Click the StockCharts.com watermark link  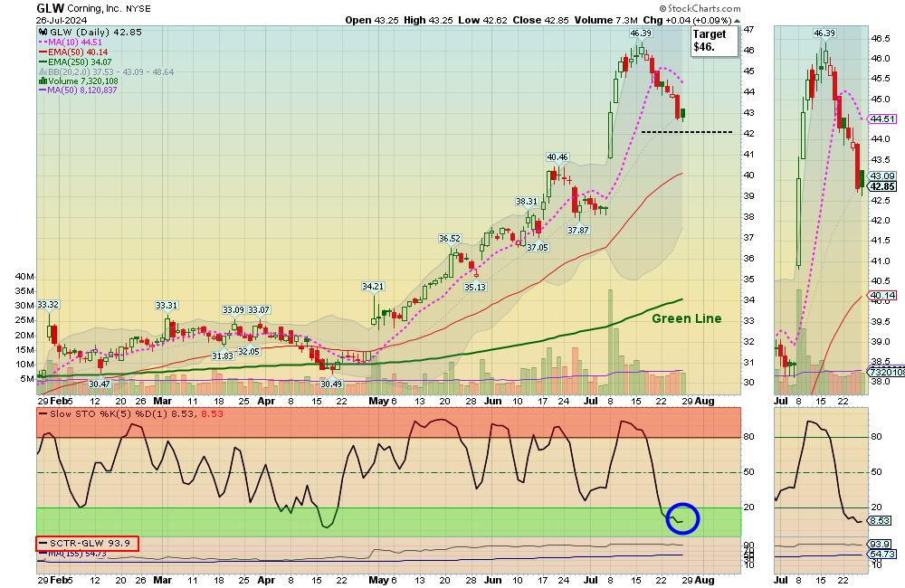(x=700, y=8)
